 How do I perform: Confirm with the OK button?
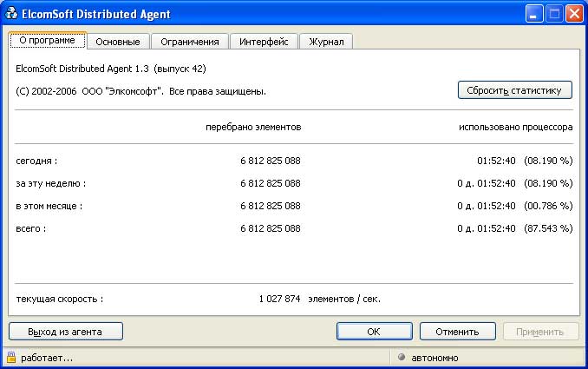375,332
